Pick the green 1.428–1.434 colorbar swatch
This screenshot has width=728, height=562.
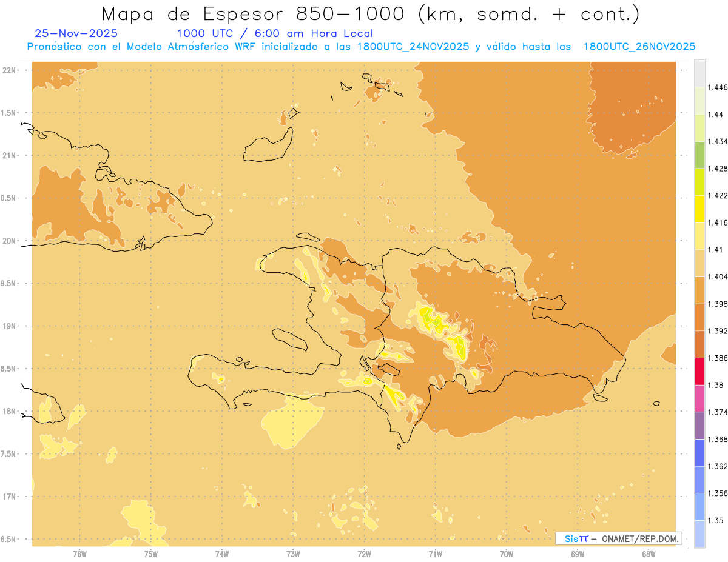point(699,155)
